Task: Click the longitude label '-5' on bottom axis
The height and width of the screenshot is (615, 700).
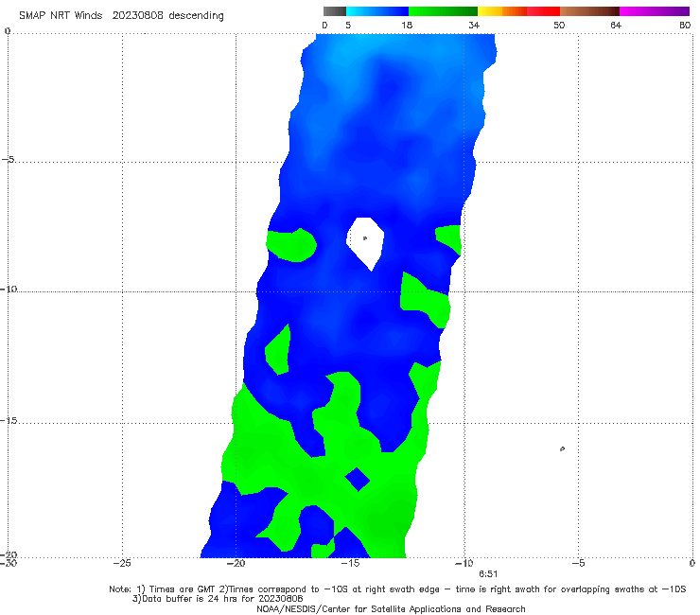Action: click(x=578, y=563)
